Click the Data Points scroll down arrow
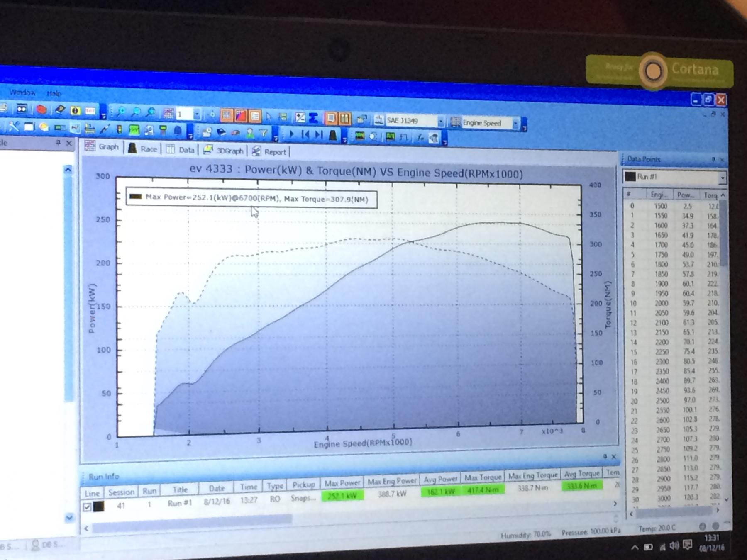The width and height of the screenshot is (747, 560). coord(726,500)
